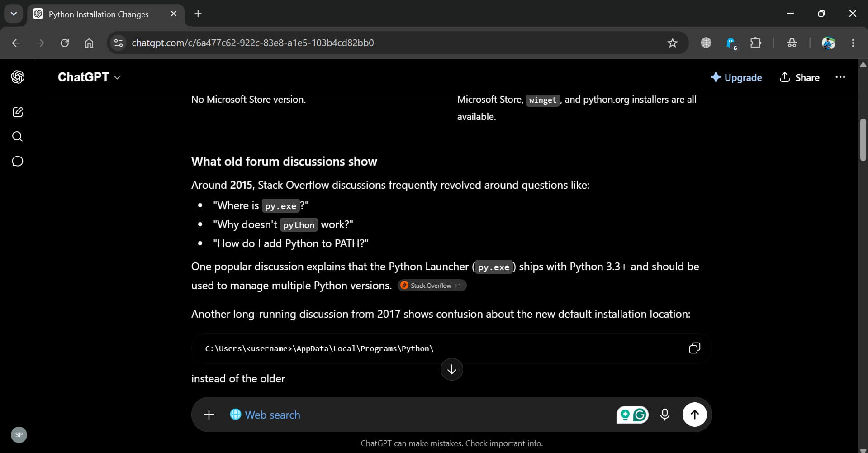Screen dimensions: 868x453
Task: Open browser home page
Action: (89, 43)
